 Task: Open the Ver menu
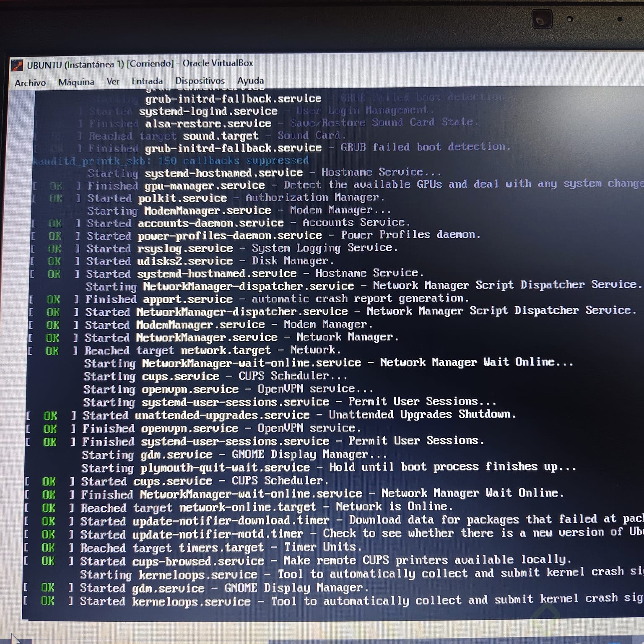click(113, 81)
